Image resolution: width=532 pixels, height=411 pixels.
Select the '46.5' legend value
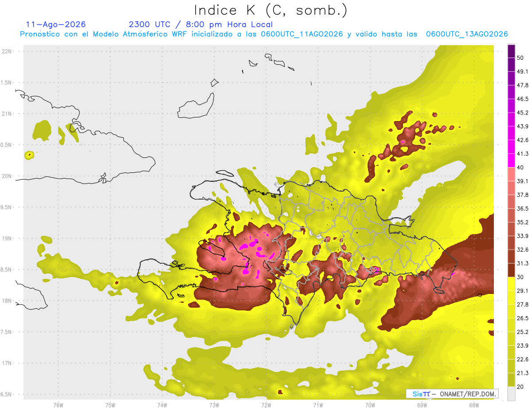coord(522,99)
